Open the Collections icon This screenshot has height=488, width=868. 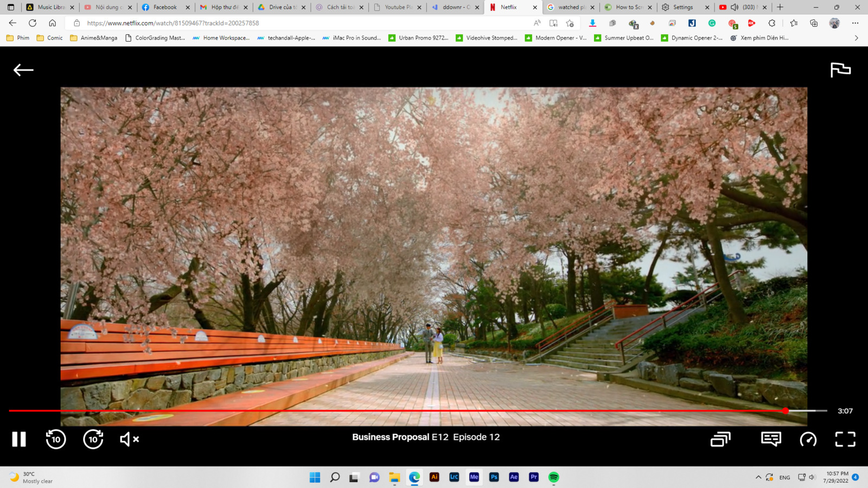click(x=814, y=23)
